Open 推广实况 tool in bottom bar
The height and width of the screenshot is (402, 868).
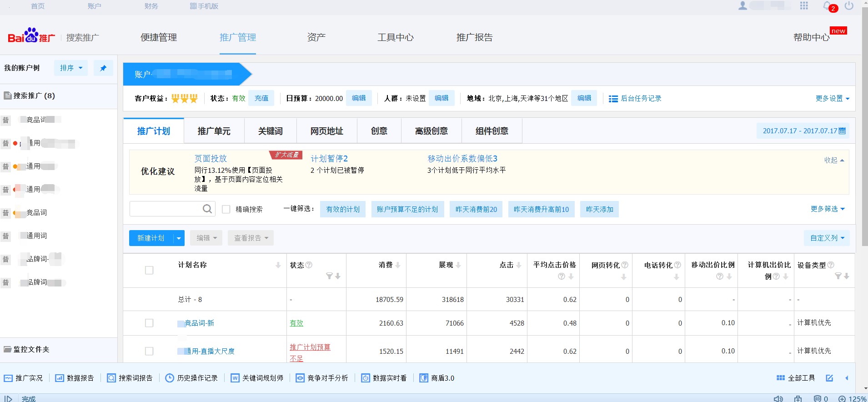click(23, 378)
